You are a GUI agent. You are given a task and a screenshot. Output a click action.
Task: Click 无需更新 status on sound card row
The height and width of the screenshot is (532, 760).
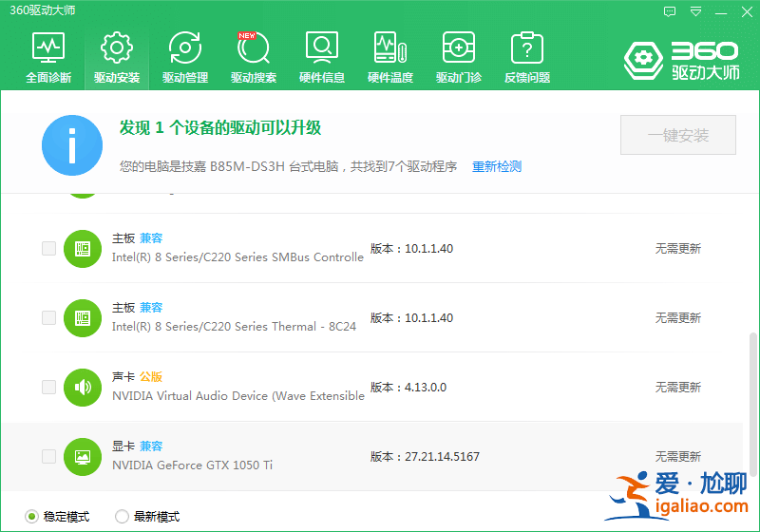click(678, 388)
